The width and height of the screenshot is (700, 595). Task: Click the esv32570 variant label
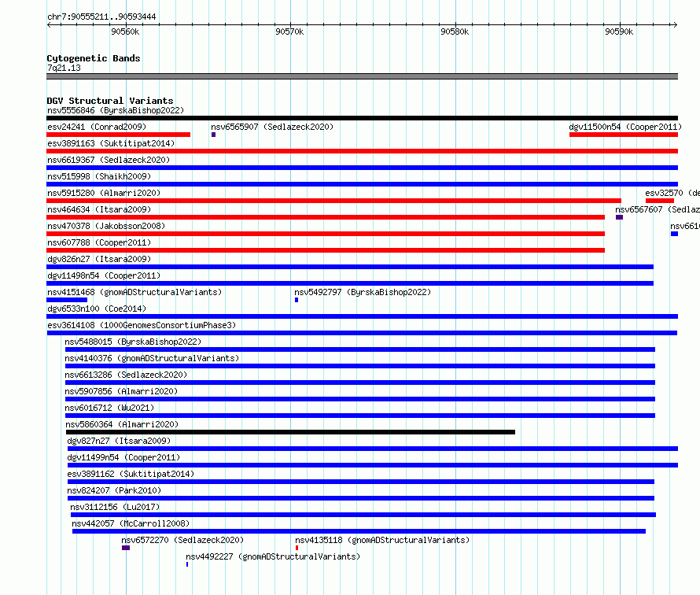coord(672,193)
